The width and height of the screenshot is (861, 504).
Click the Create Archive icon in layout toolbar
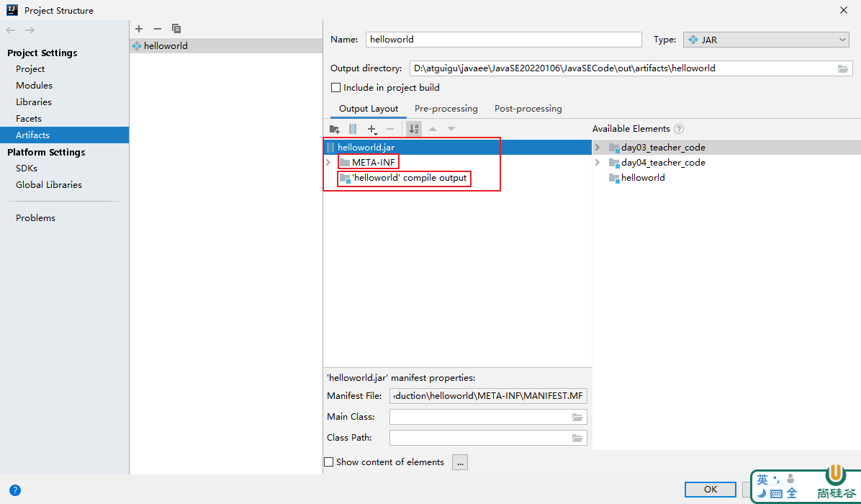pos(353,129)
